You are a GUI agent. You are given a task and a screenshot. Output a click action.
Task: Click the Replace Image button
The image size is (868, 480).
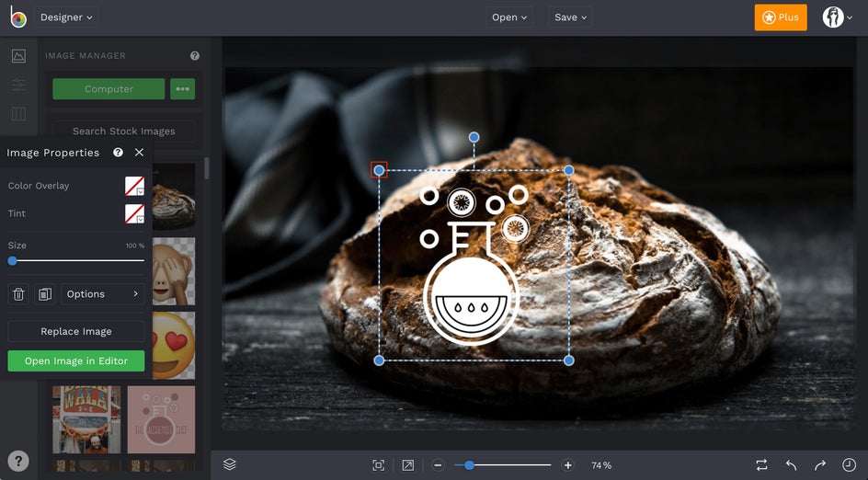pyautogui.click(x=76, y=331)
